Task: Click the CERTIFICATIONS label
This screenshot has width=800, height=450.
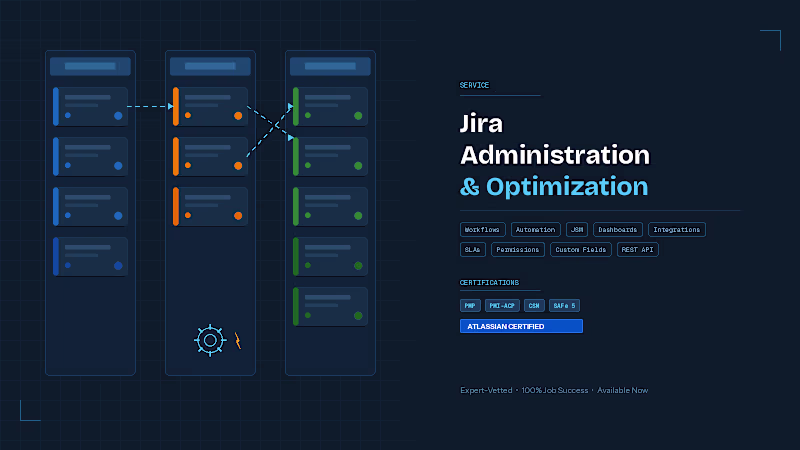Action: [489, 283]
